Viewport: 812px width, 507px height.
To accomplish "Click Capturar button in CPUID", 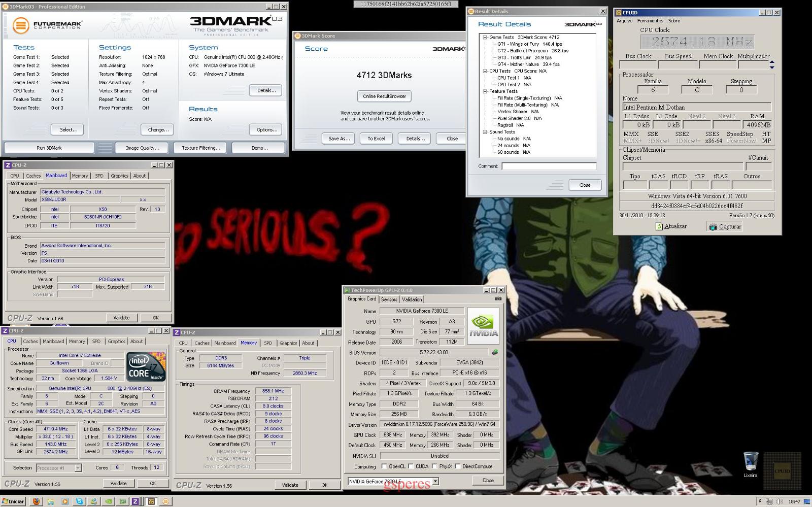I will click(725, 226).
